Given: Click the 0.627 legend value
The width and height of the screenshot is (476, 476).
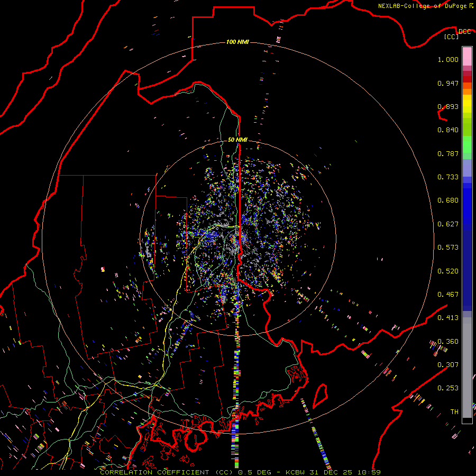Looking at the screenshot, I should 448,224.
